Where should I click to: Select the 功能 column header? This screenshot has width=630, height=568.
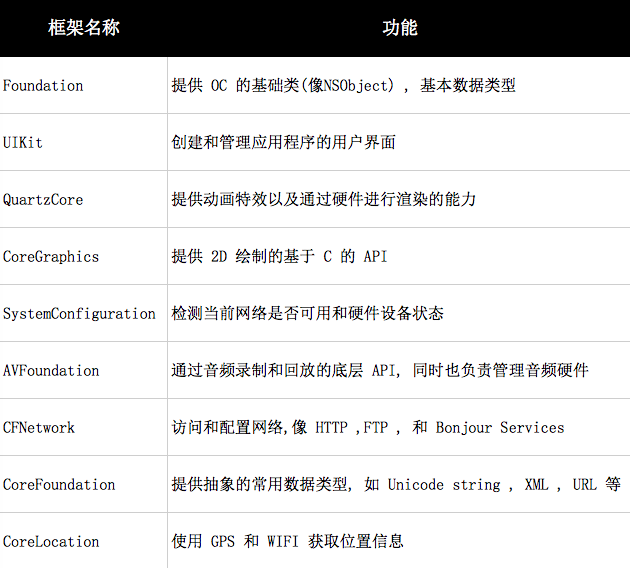coord(400,28)
